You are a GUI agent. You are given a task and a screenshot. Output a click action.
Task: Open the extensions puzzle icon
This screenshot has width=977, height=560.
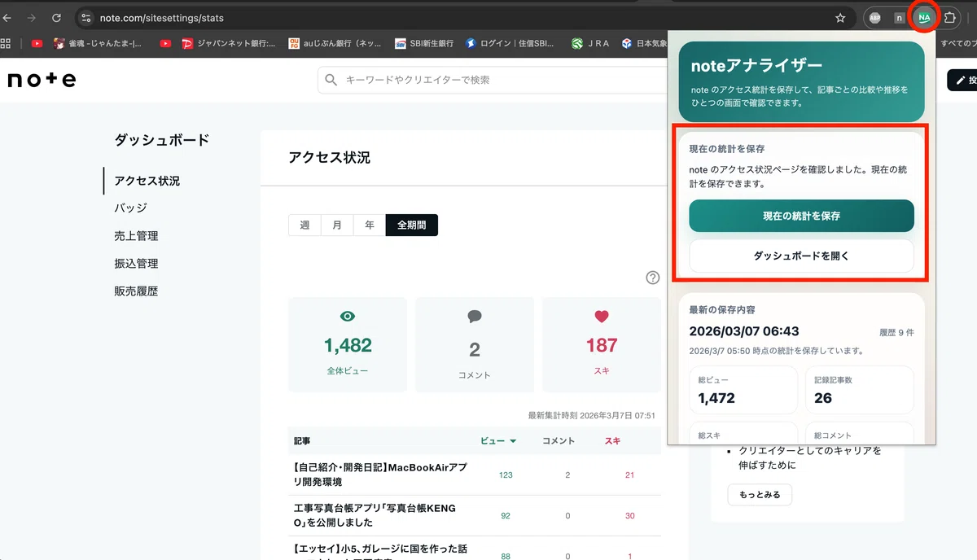[949, 17]
